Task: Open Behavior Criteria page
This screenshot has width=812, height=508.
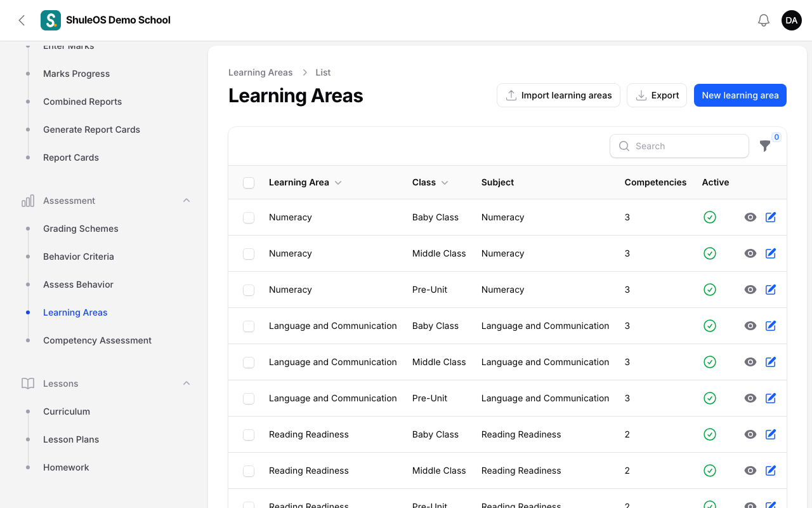Action: pyautogui.click(x=79, y=257)
